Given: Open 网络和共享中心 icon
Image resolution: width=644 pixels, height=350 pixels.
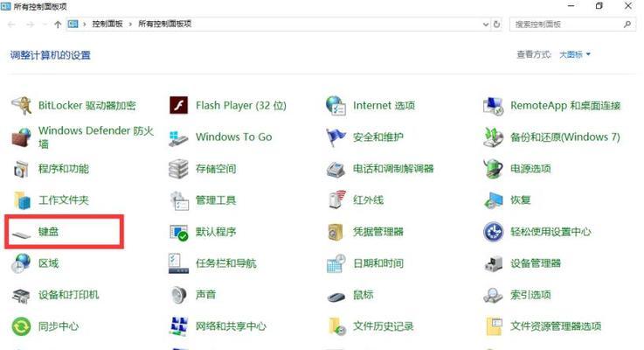Looking at the screenshot, I should pos(178,326).
